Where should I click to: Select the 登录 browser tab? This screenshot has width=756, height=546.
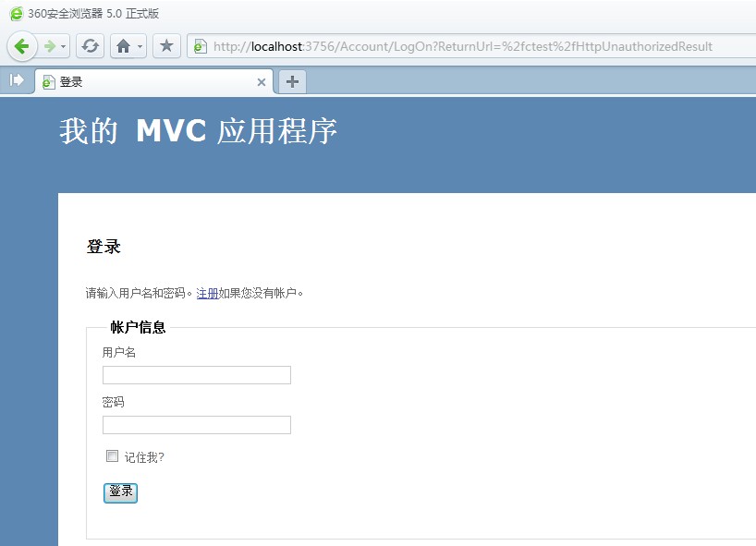153,81
